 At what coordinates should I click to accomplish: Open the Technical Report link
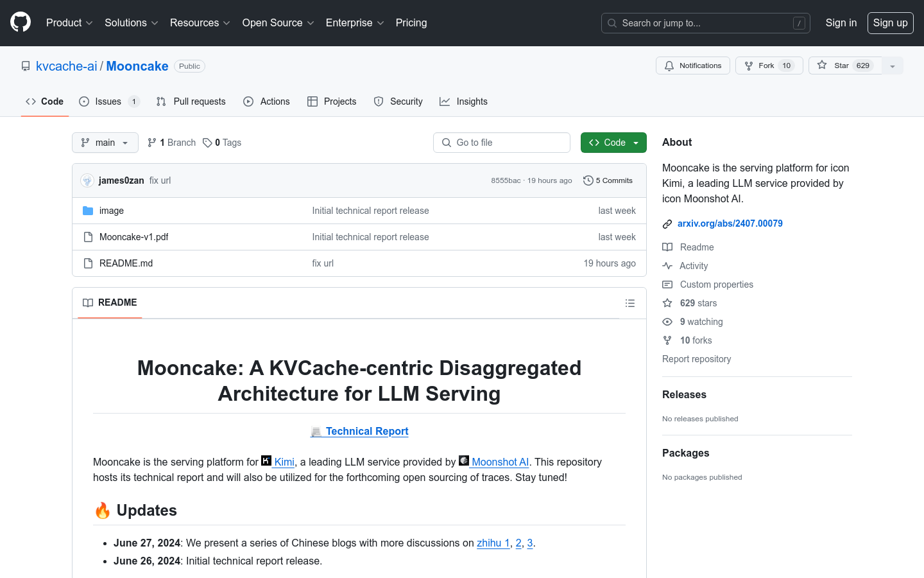click(359, 432)
